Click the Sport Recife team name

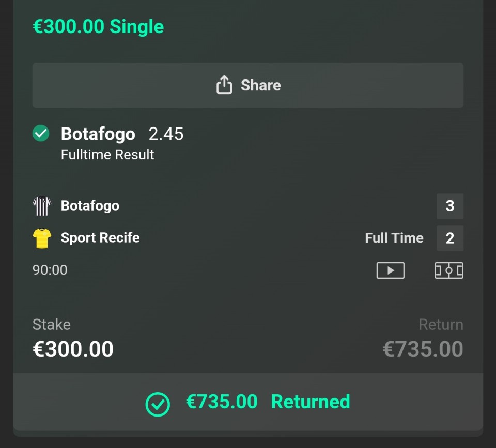(x=100, y=238)
